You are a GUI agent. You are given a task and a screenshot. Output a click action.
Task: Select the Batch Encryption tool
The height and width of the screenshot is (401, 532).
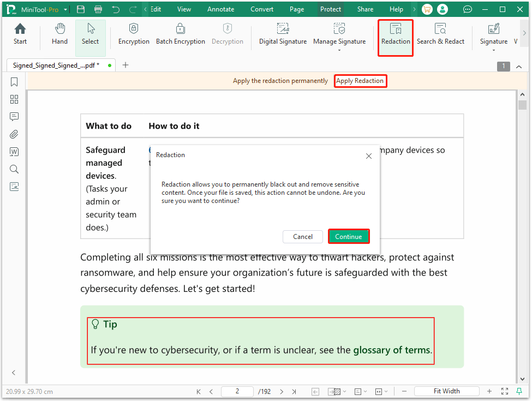[181, 34]
